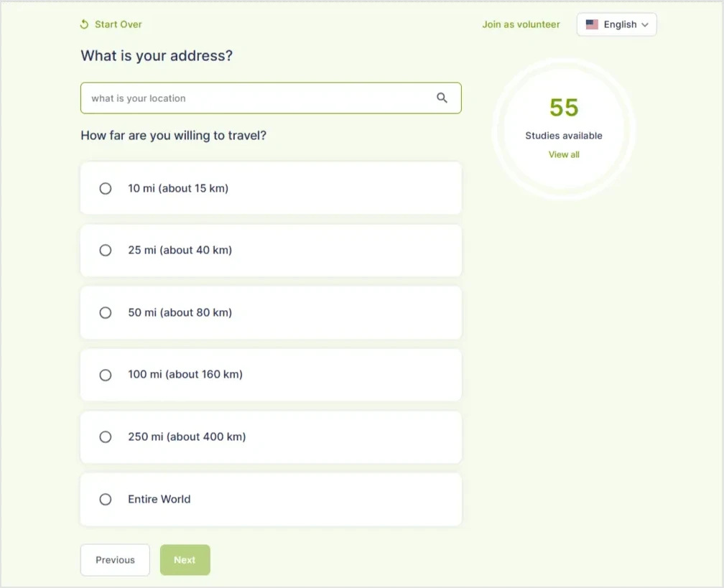Click the Start Over link text
This screenshot has width=724, height=588.
[119, 24]
